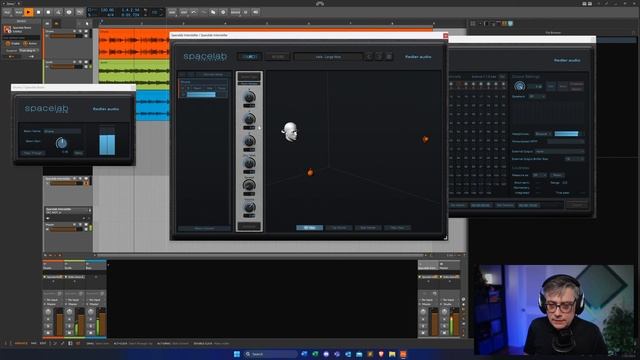Switch to the ARRANGE view tab

click(x=21, y=344)
